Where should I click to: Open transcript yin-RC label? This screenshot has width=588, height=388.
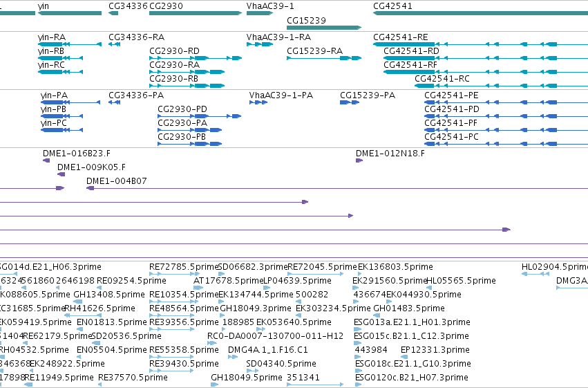tap(51, 65)
